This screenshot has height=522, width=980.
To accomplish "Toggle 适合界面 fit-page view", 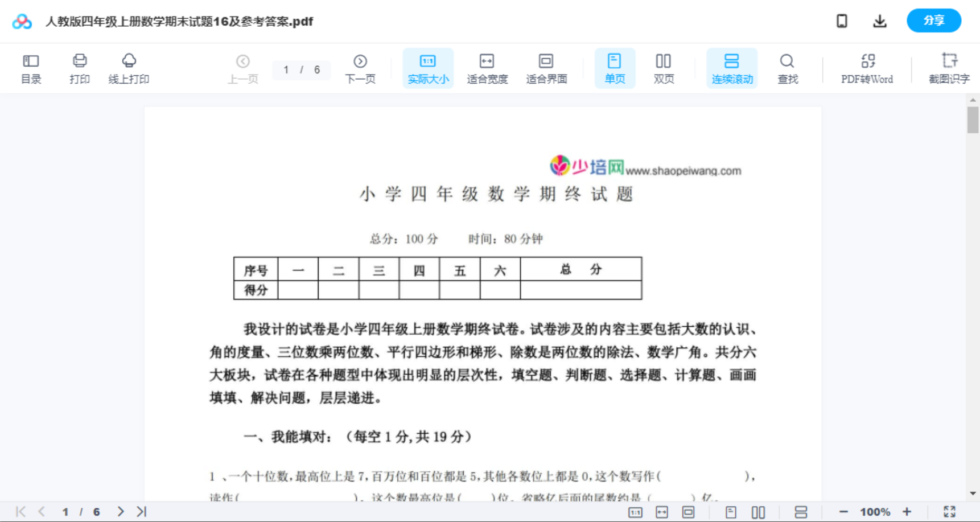I will tap(546, 67).
